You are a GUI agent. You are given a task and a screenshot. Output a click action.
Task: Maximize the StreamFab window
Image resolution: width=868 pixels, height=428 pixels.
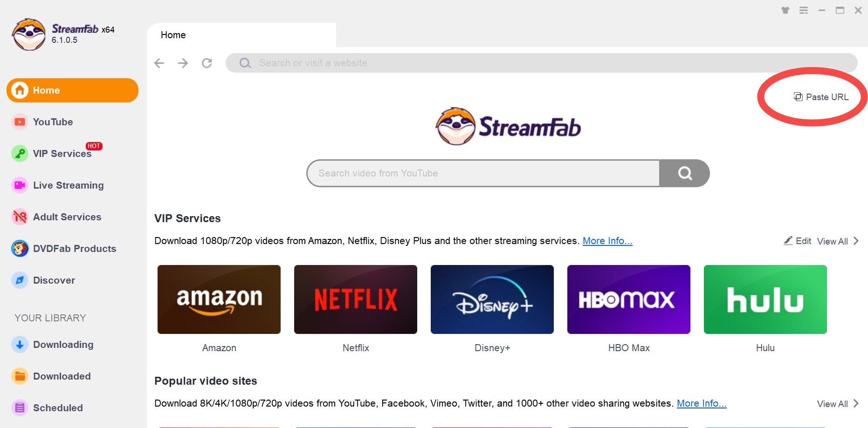coord(840,10)
